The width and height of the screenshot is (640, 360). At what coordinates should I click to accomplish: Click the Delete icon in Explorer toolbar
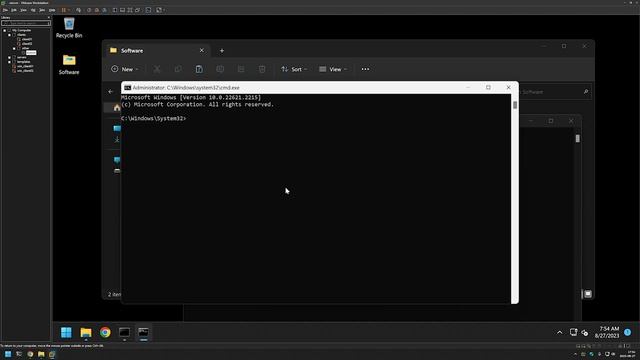coord(262,69)
